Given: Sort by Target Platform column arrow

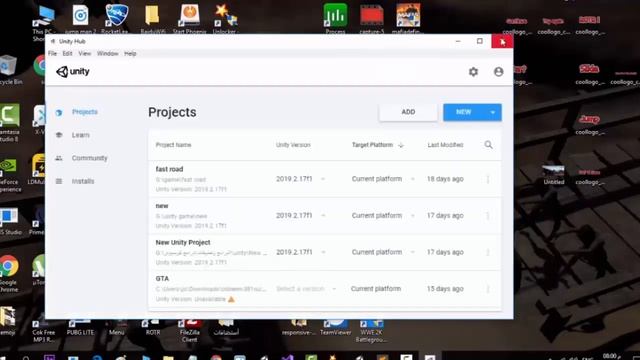Looking at the screenshot, I should tap(401, 145).
